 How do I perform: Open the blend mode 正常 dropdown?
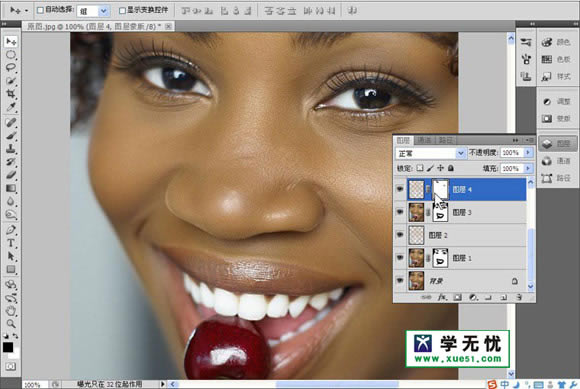(x=430, y=153)
